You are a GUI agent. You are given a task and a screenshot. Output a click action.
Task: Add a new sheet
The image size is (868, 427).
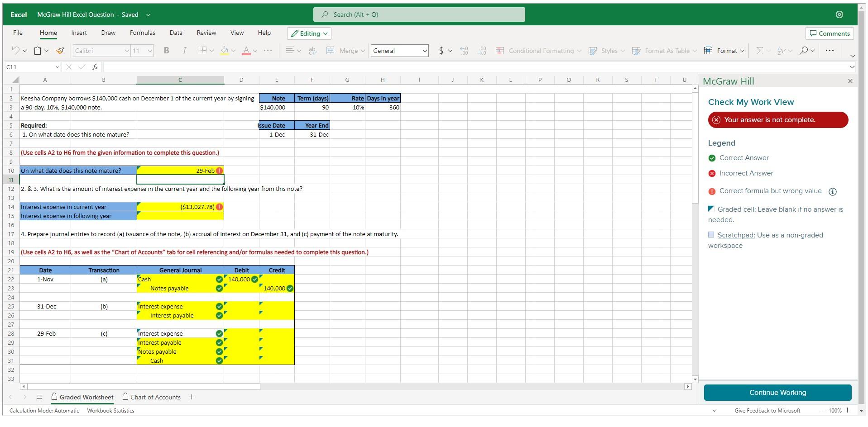[x=192, y=397]
